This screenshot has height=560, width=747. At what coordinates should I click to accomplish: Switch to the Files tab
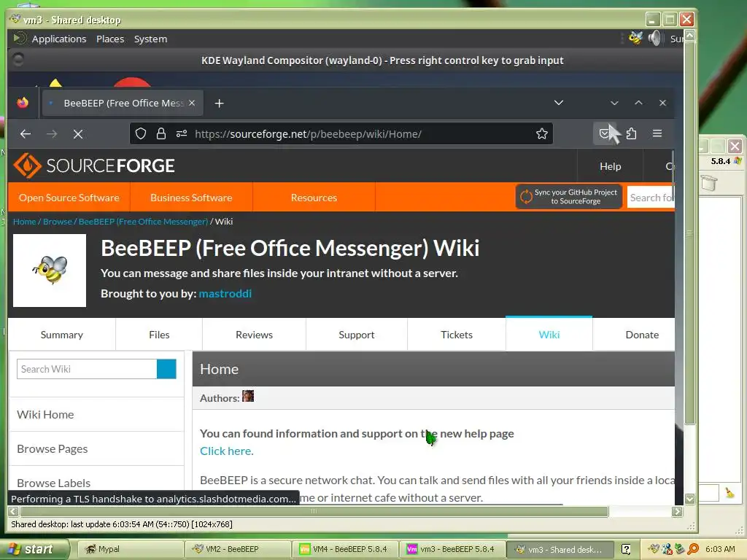click(159, 335)
